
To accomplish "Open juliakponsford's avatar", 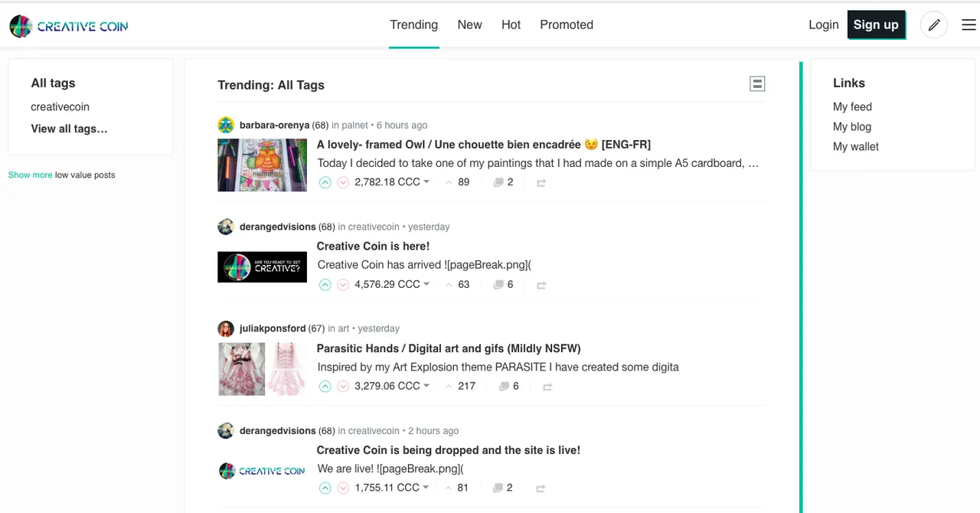I will point(225,328).
